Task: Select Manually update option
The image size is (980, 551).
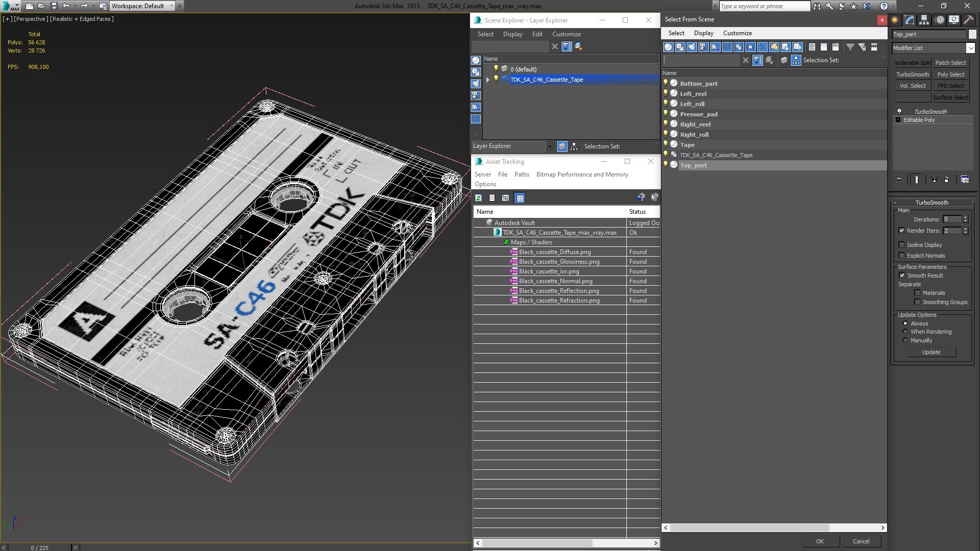Action: tap(905, 340)
